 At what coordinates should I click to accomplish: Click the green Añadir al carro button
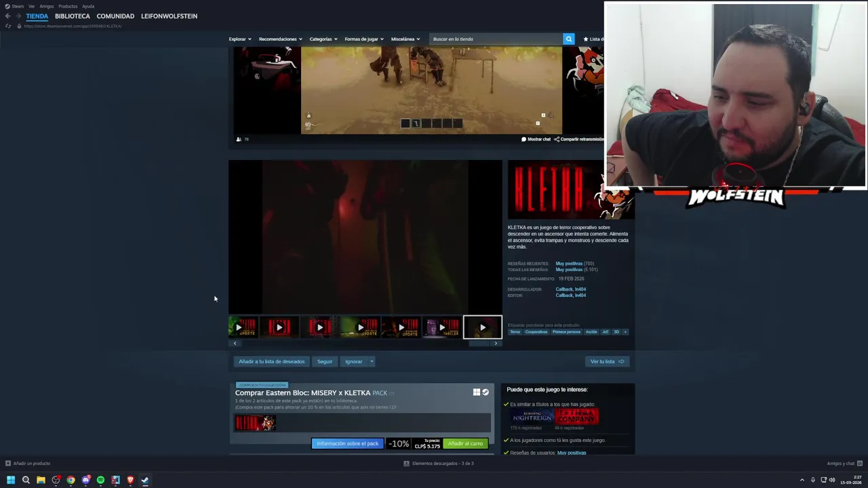point(465,443)
